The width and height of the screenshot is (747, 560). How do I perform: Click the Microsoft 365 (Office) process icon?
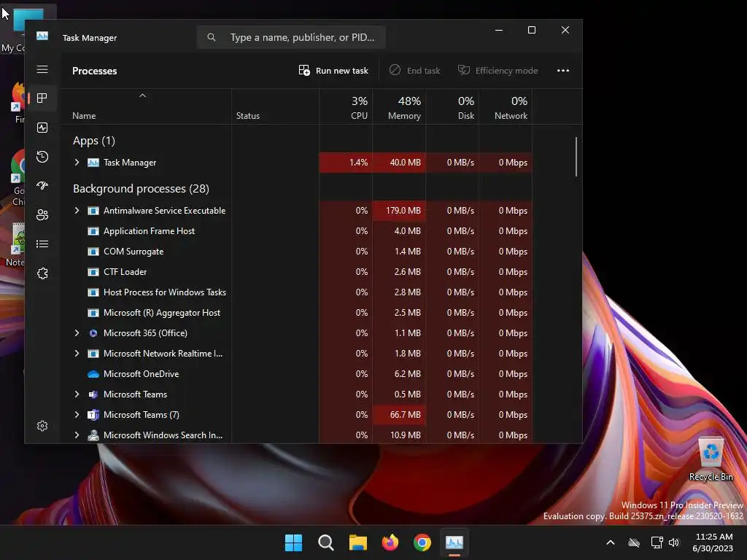[93, 333]
